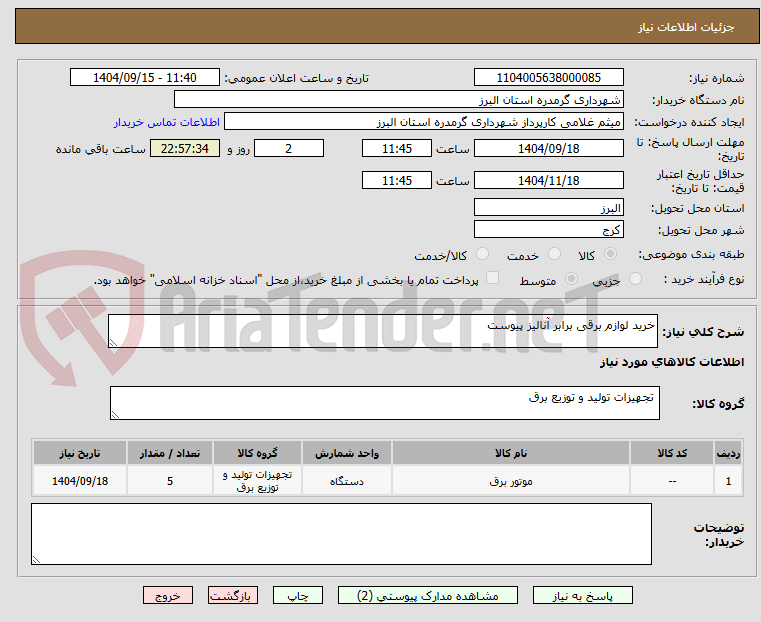This screenshot has width=761, height=622.
Task: Click the response deadline time field 11:45
Action: [397, 148]
